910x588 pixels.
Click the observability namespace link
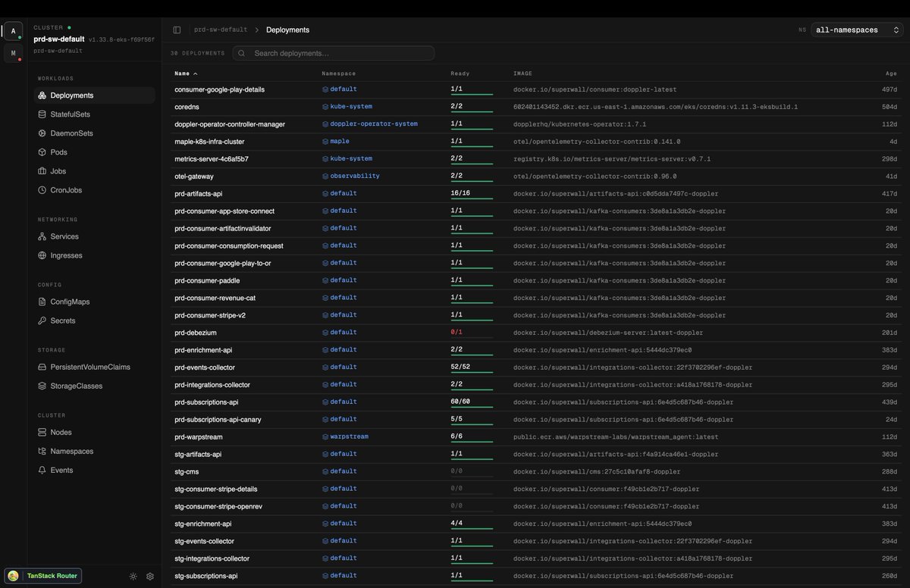(x=355, y=176)
